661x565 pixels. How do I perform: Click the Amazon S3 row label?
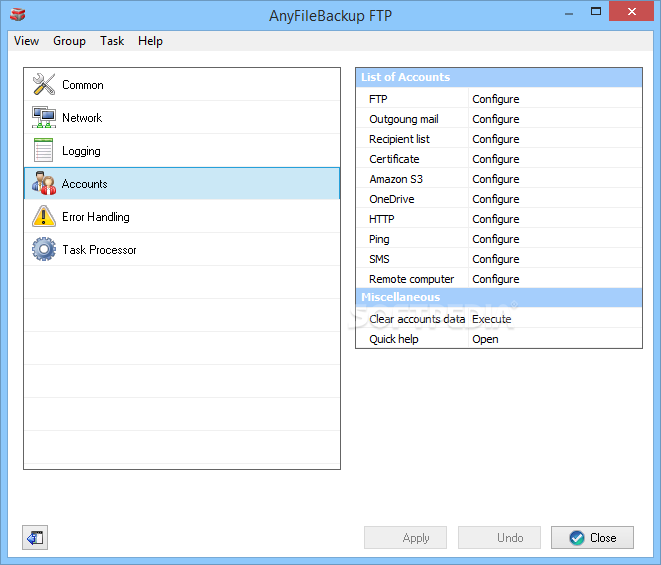(x=396, y=179)
